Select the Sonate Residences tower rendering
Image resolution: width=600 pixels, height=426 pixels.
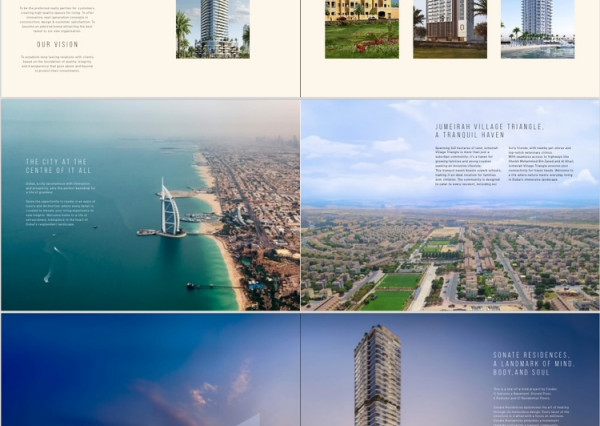[x=378, y=375]
